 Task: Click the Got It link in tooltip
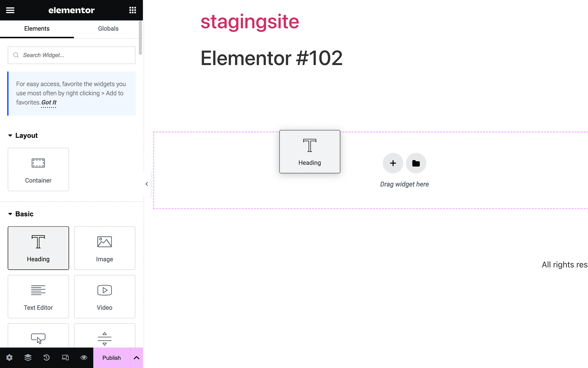49,102
